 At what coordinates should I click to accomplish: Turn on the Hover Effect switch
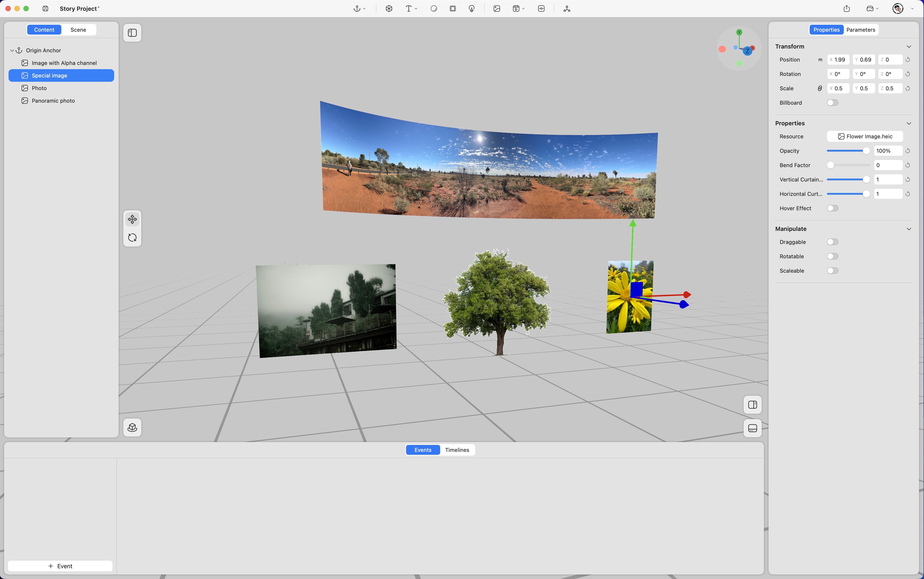point(833,208)
